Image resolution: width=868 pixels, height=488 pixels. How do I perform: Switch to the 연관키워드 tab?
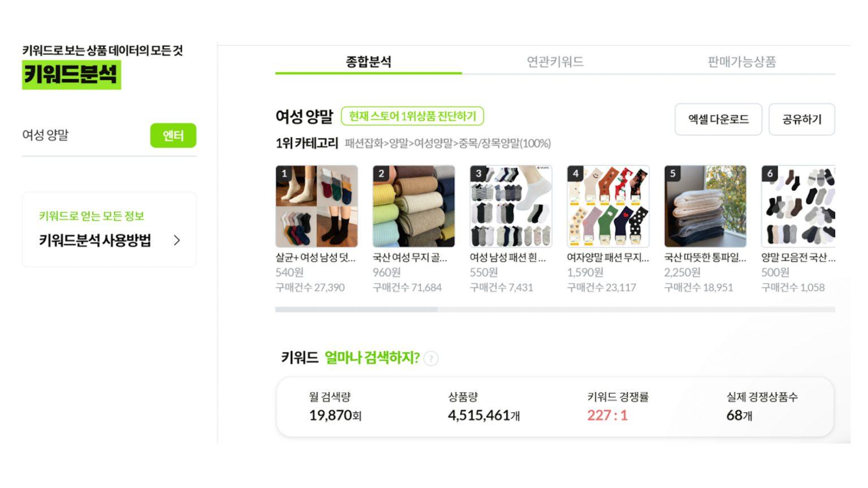click(555, 62)
